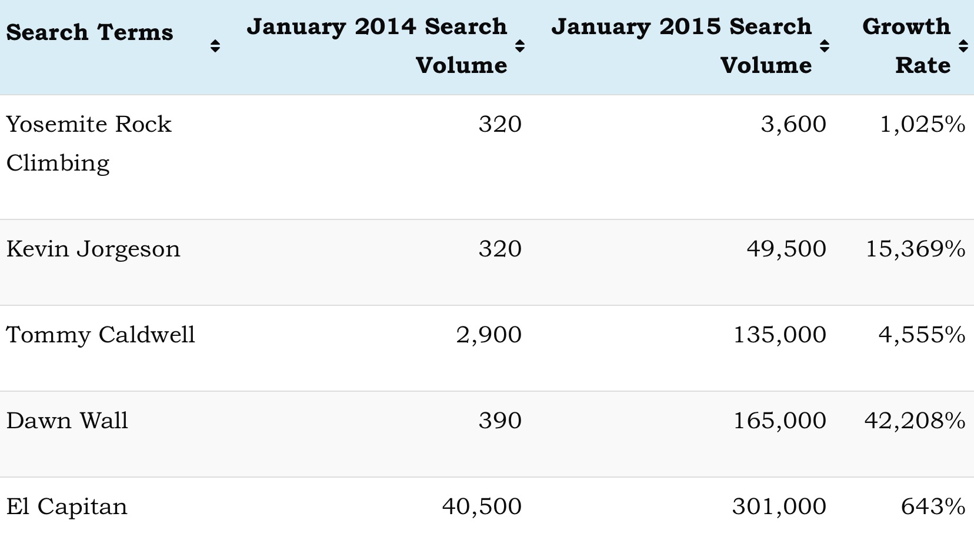Sort table by Search Terms arrow icon
974x560 pixels.
click(215, 46)
